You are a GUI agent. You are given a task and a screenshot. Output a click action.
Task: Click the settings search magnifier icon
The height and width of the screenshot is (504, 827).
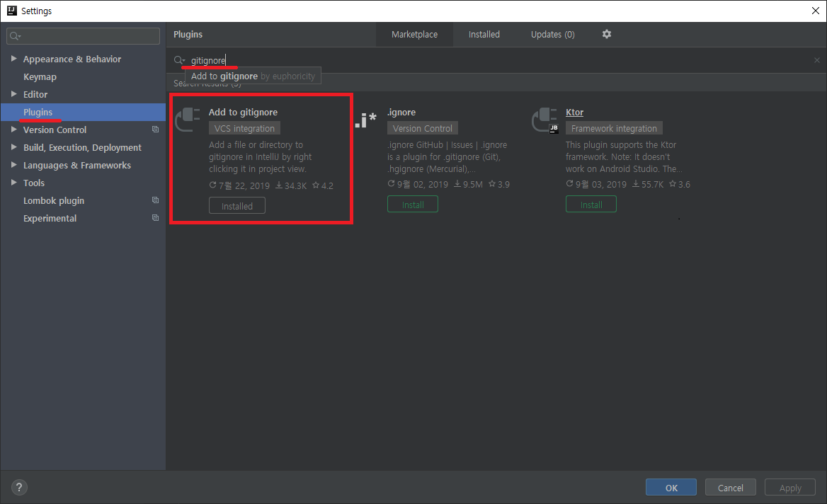coord(15,36)
